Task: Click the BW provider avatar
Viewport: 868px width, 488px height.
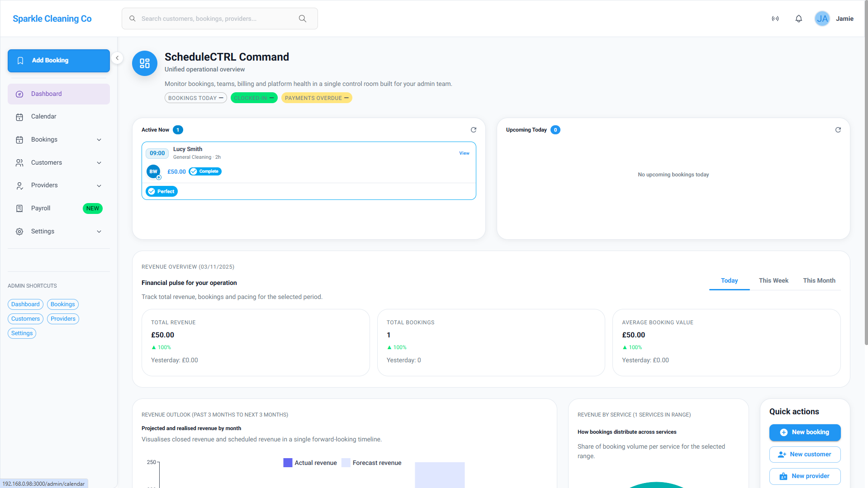Action: point(153,171)
